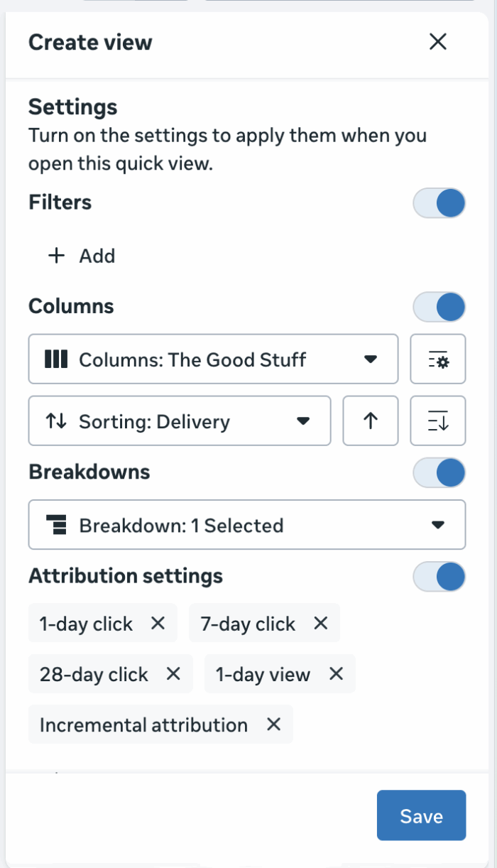Screen dimensions: 497x868
Task: Click the sort rows icon beside Sorting
Action: pos(438,421)
